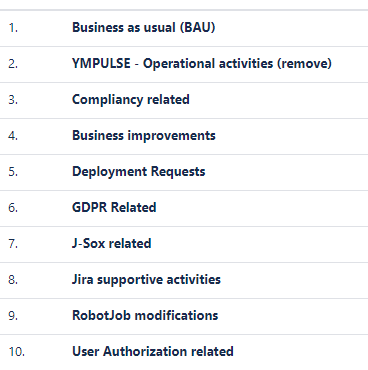
Task: Choose User Authorization related item
Action: [153, 352]
